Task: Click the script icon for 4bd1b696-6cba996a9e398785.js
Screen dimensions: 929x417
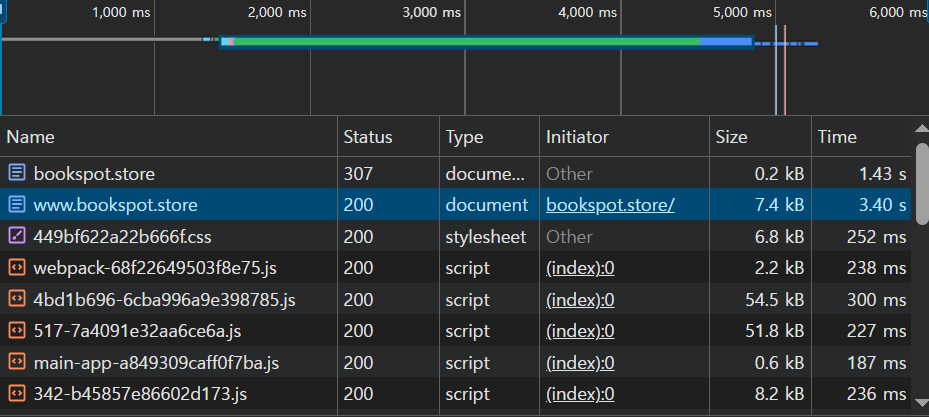Action: click(x=17, y=300)
